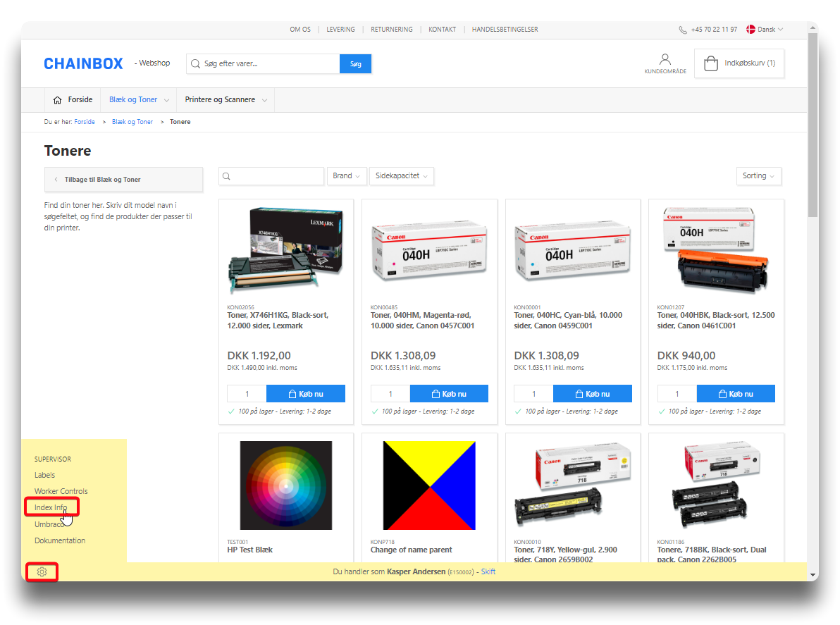This screenshot has width=840, height=625.
Task: Open HANDELSBETINGELSER top menu item
Action: 505,30
